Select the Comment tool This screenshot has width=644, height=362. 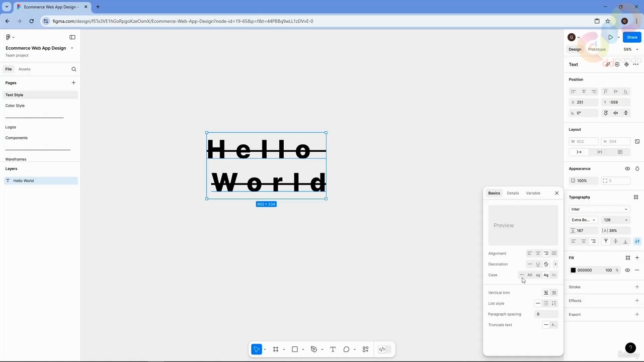coord(346,349)
